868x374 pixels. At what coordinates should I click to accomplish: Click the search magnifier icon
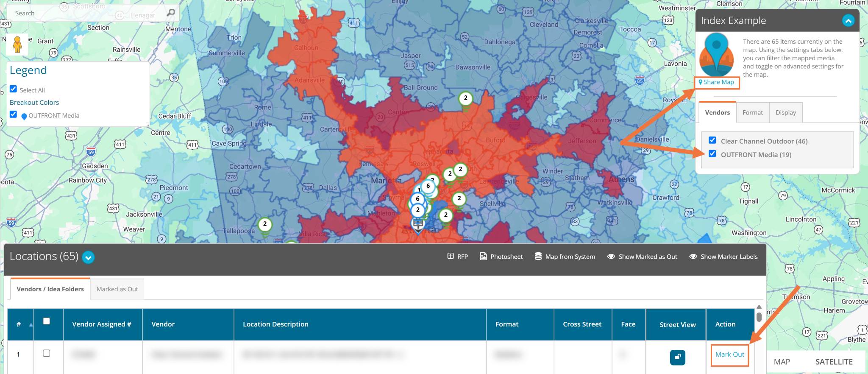[171, 13]
